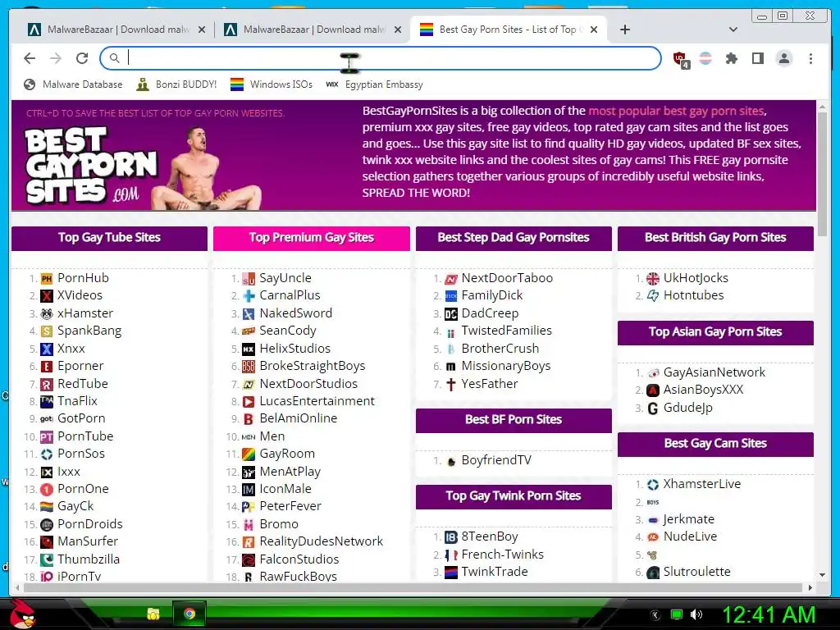840x630 pixels.
Task: Close the second MalwareBazaar tab
Action: pos(398,30)
